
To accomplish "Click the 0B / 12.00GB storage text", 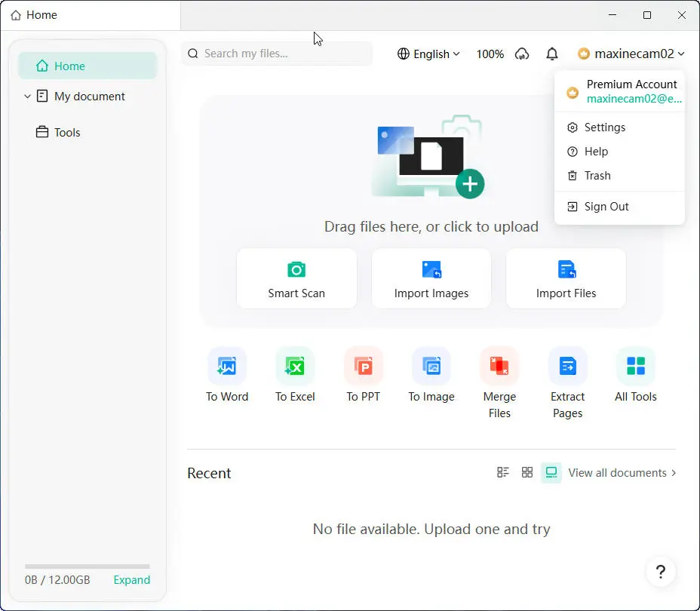I will (x=57, y=580).
